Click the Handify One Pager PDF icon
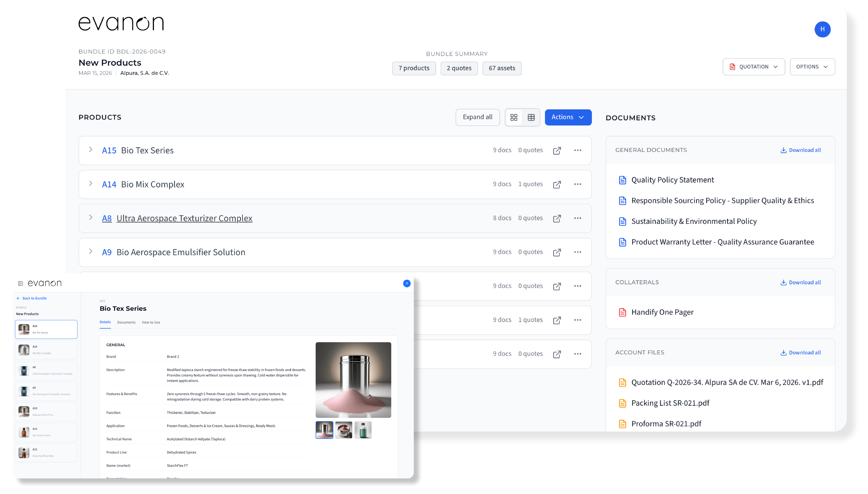This screenshot has width=868, height=494. tap(623, 312)
